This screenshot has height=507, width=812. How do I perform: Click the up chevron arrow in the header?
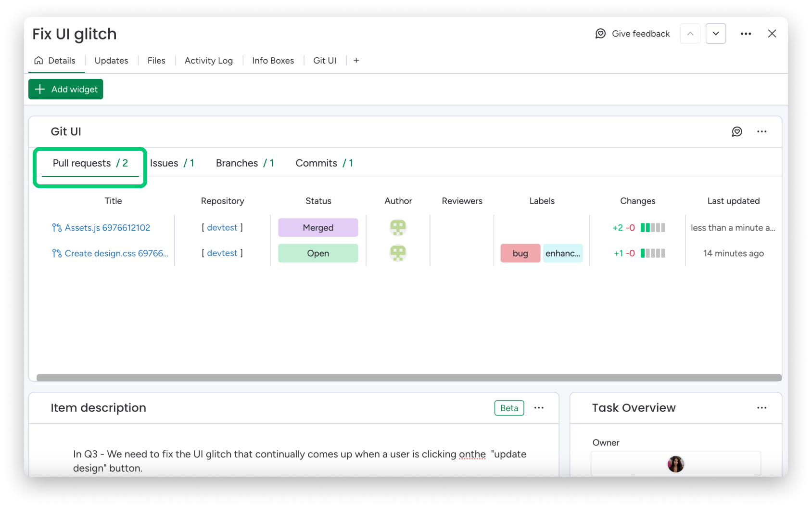coord(690,34)
